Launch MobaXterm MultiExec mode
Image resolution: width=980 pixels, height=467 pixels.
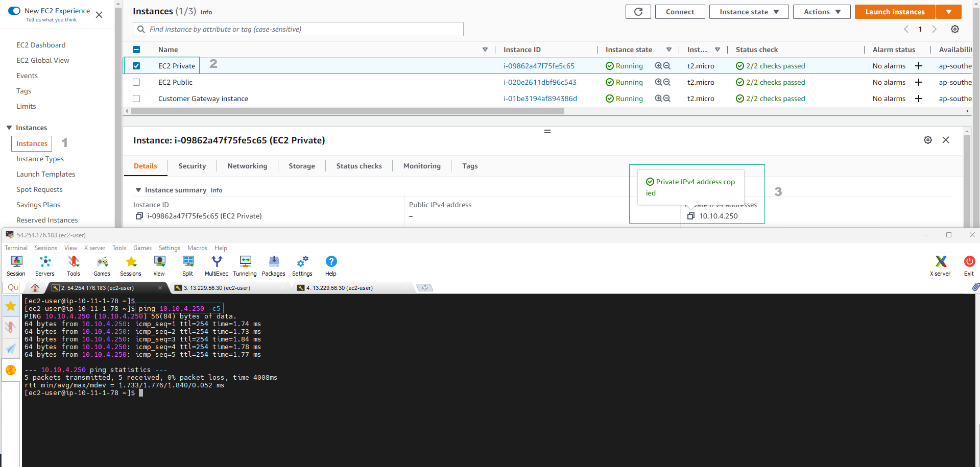217,265
